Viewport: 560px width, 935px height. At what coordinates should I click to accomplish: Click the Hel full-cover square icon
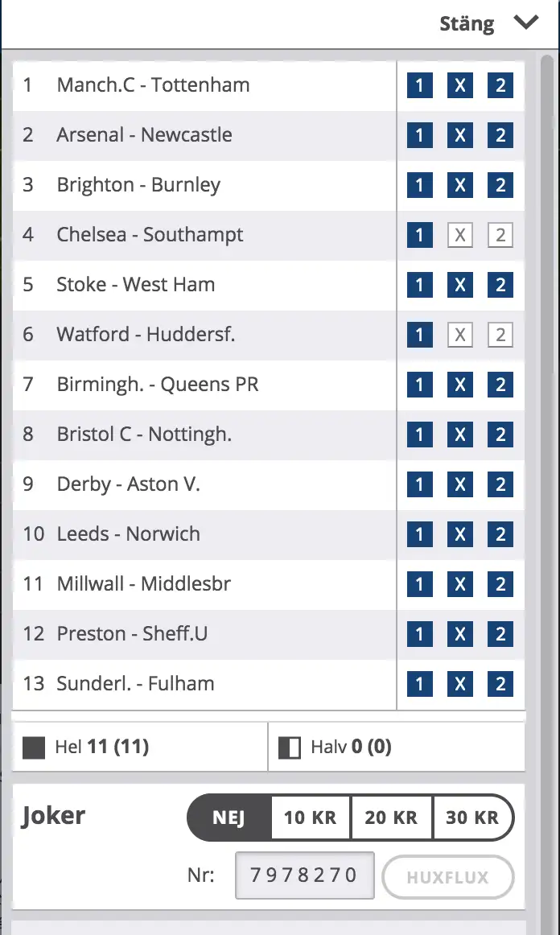click(34, 748)
